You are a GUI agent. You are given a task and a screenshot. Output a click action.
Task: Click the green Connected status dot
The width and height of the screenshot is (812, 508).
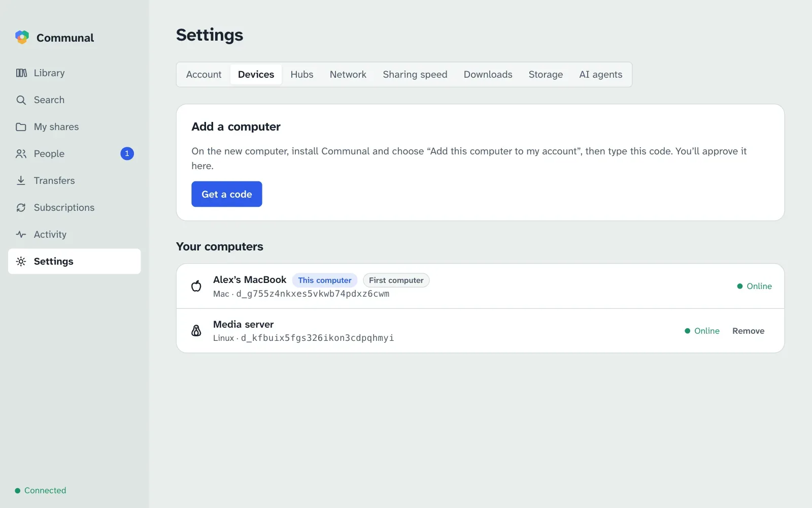click(18, 491)
